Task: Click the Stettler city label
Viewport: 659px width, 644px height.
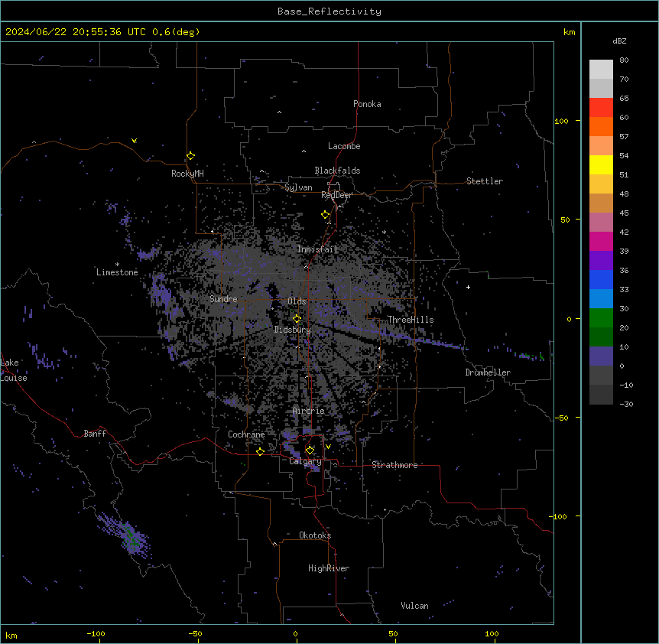Action: (485, 181)
